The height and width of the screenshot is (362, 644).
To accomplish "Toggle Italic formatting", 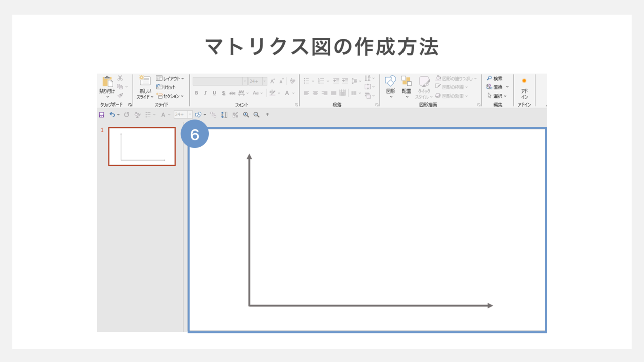I will (205, 93).
